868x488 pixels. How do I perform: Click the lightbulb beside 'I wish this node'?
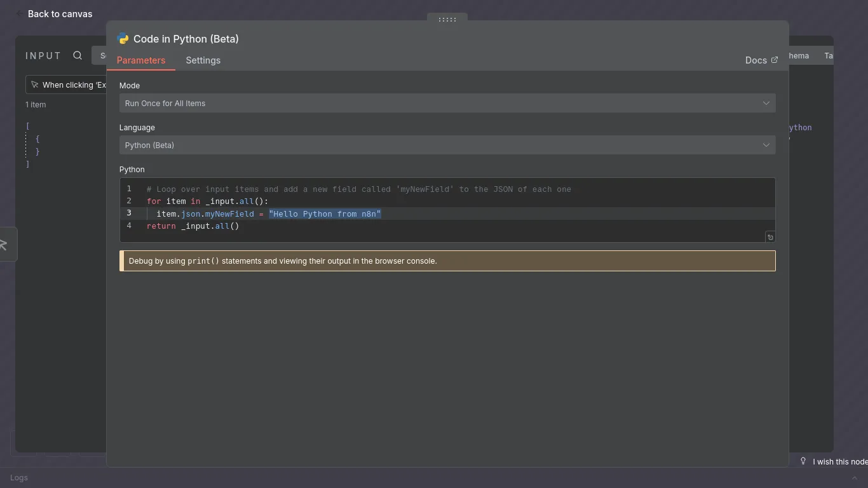tap(803, 461)
